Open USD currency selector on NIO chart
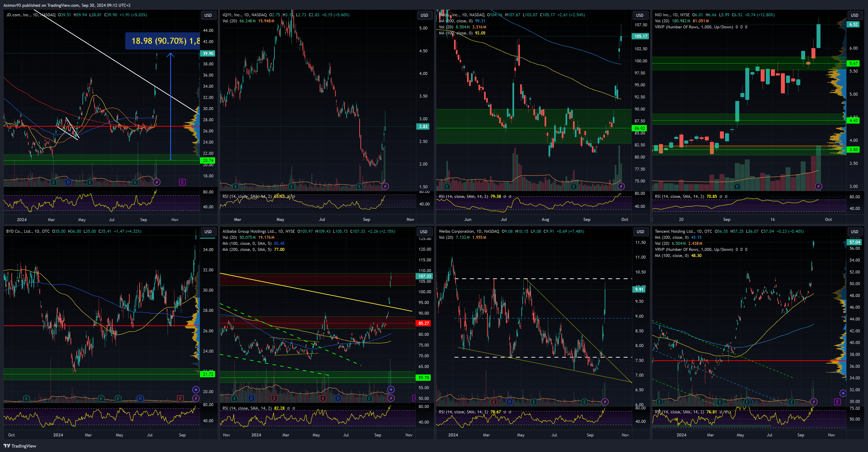 pos(854,15)
